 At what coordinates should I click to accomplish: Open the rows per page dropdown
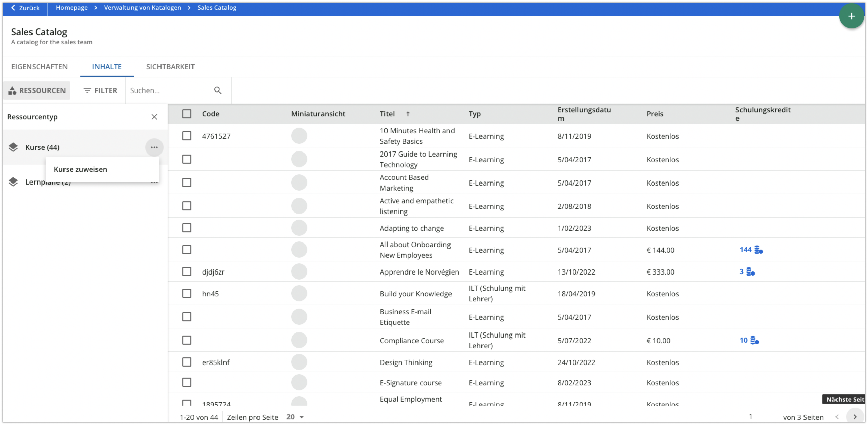[295, 417]
